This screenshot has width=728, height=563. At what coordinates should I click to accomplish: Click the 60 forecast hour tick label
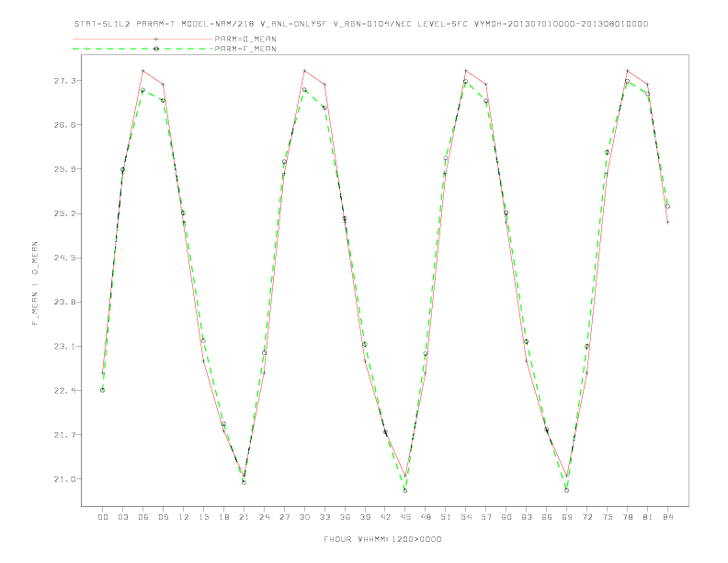coord(506,517)
